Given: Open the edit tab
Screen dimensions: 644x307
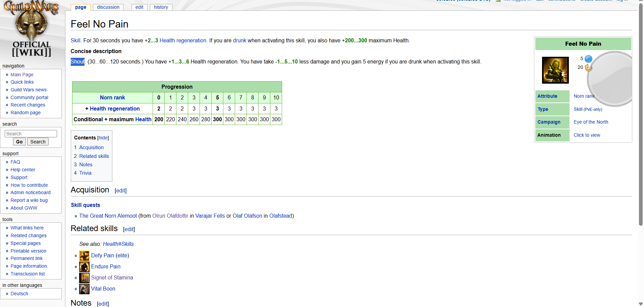Looking at the screenshot, I should [x=139, y=7].
